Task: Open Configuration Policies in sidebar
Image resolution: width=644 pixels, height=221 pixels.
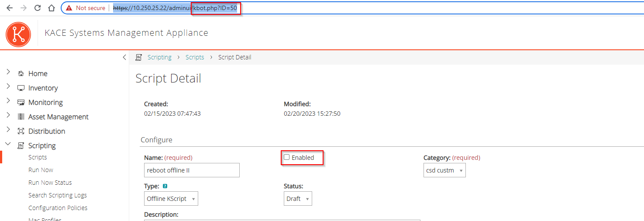Action: 58,208
